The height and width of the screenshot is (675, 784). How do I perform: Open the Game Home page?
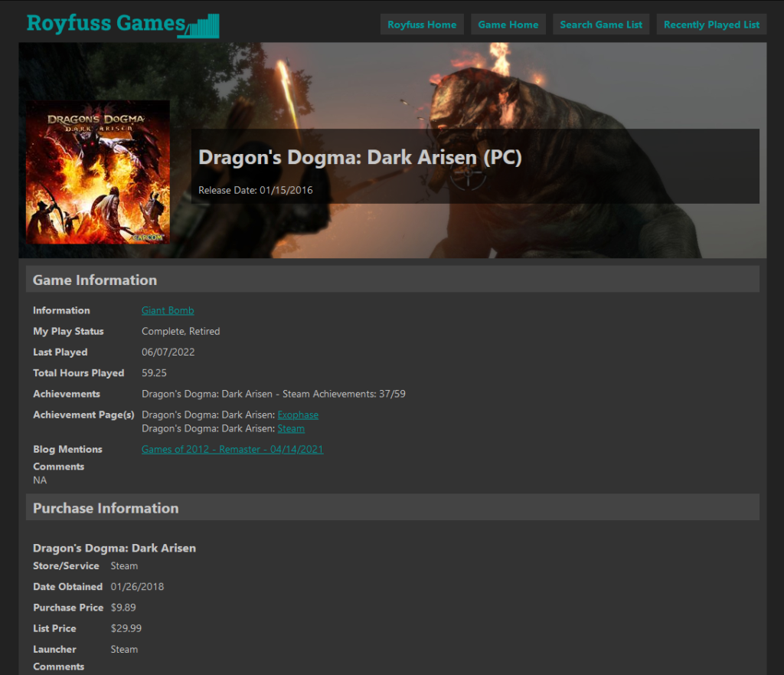(x=508, y=24)
